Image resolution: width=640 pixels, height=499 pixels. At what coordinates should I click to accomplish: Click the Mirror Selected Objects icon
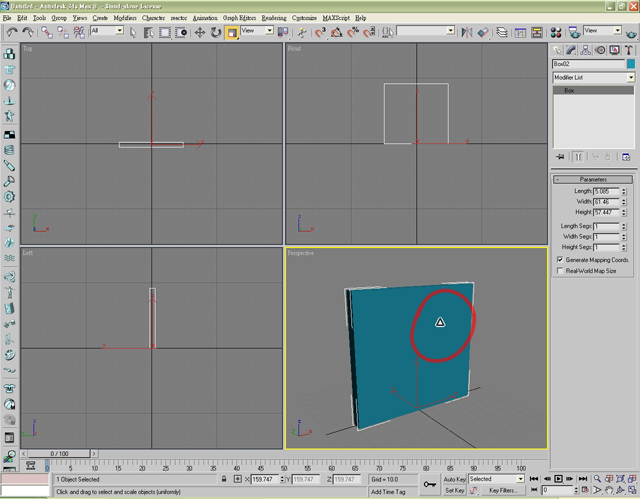point(467,32)
